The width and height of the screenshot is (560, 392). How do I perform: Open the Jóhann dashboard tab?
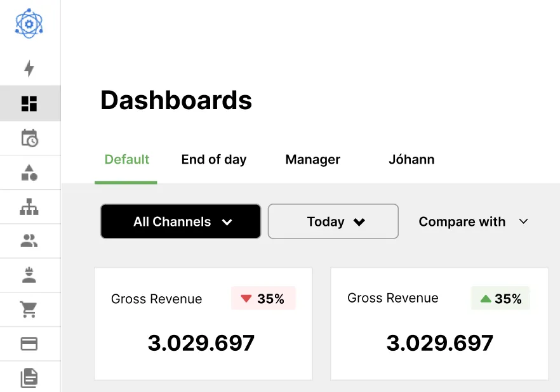(x=411, y=160)
